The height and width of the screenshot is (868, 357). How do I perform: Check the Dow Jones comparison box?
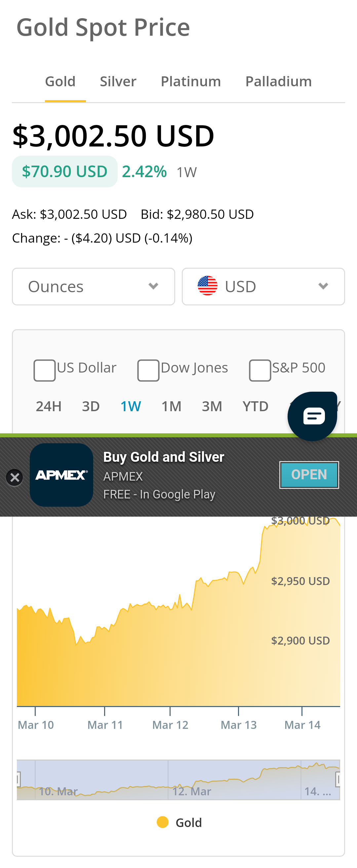click(x=148, y=370)
